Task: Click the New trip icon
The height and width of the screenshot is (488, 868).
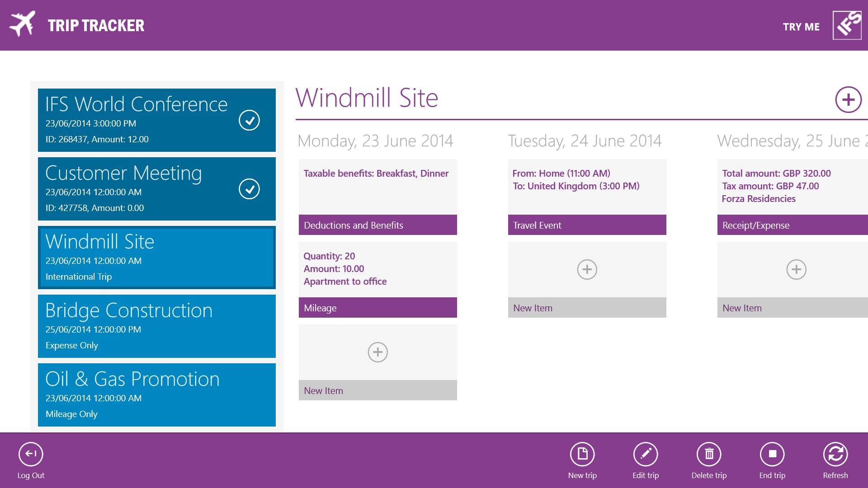Action: tap(582, 454)
